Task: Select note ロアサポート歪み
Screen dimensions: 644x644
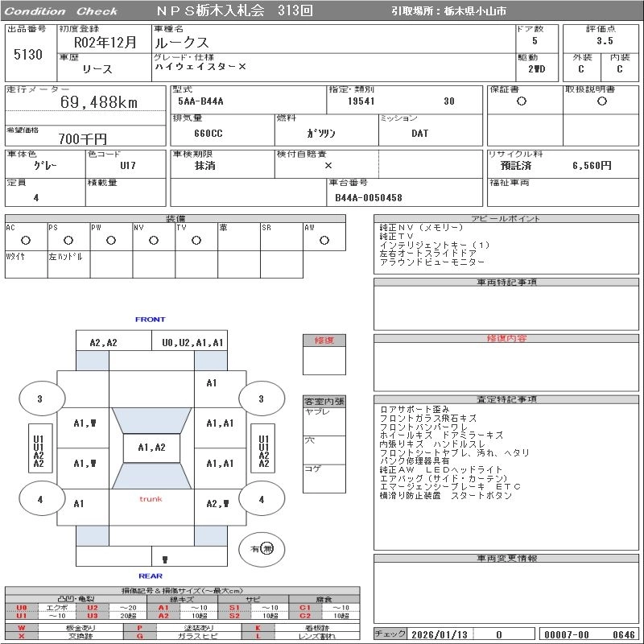Action: pos(415,410)
